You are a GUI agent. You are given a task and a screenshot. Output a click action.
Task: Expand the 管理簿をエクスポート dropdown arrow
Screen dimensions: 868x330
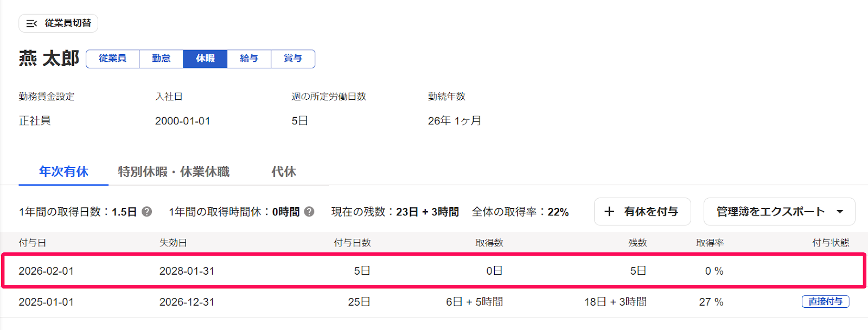point(840,212)
